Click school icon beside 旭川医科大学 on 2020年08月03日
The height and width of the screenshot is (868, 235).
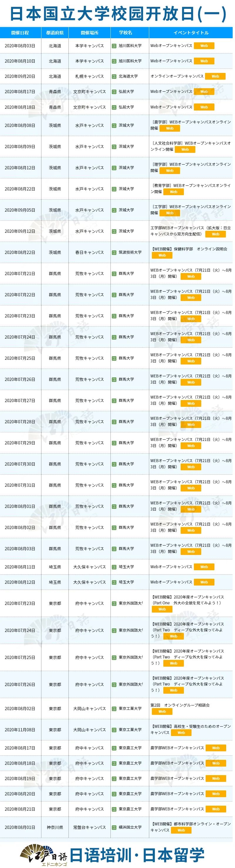point(115,46)
